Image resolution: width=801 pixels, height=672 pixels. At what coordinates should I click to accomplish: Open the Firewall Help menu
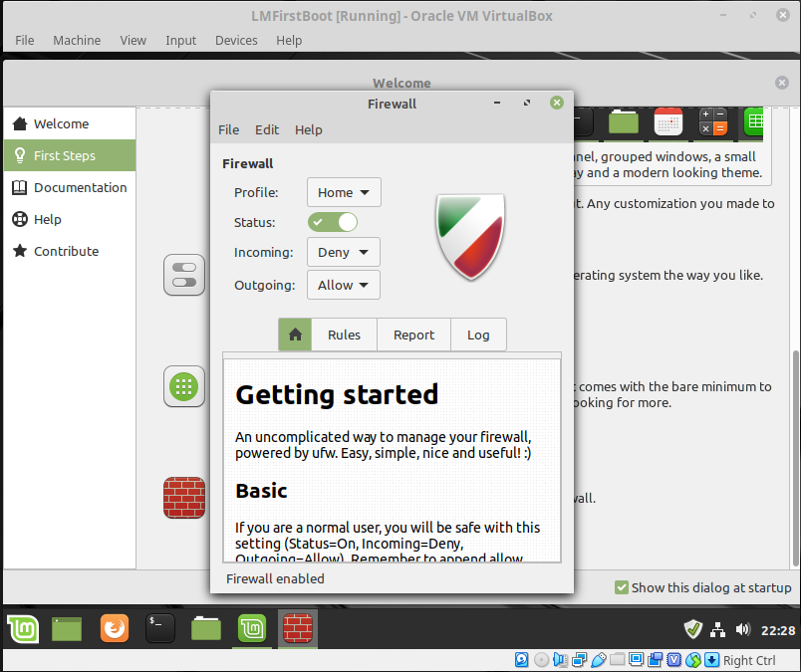(309, 129)
